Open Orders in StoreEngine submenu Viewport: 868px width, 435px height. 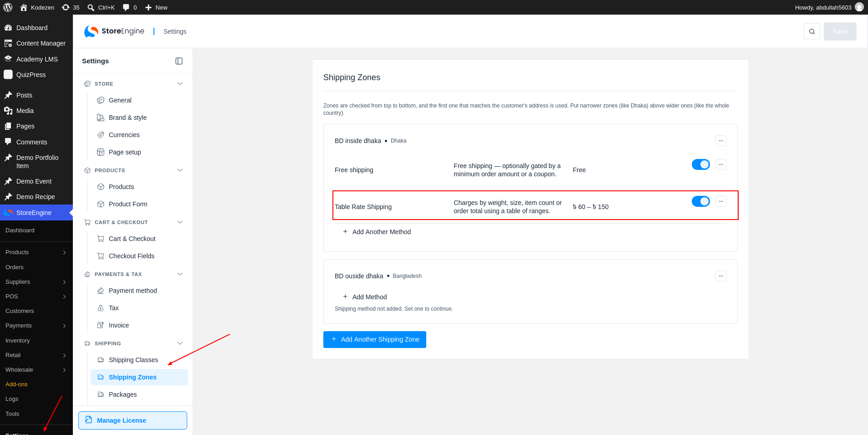tap(15, 267)
